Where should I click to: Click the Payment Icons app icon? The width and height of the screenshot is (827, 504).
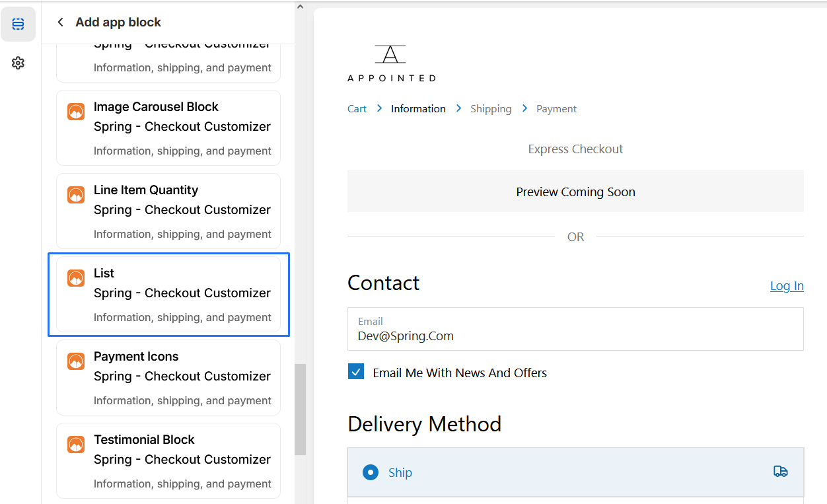76,361
